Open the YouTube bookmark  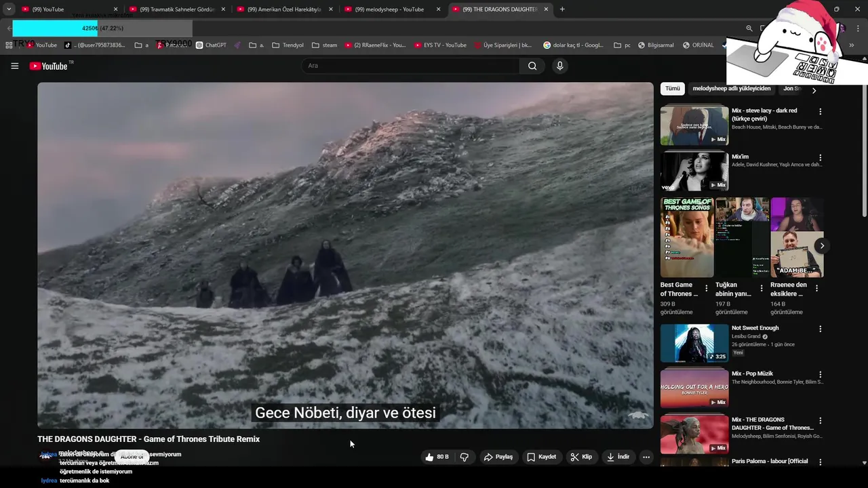pos(41,45)
